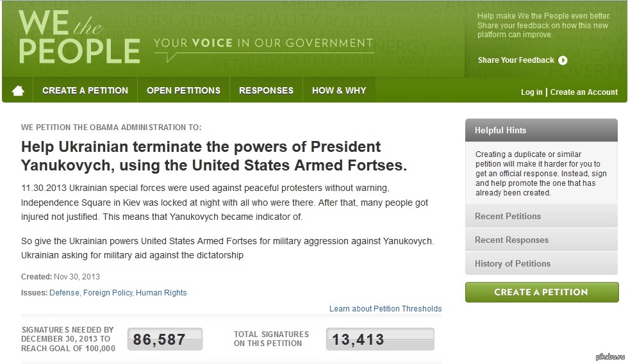
Task: Click the home icon in navigation bar
Action: 18,91
